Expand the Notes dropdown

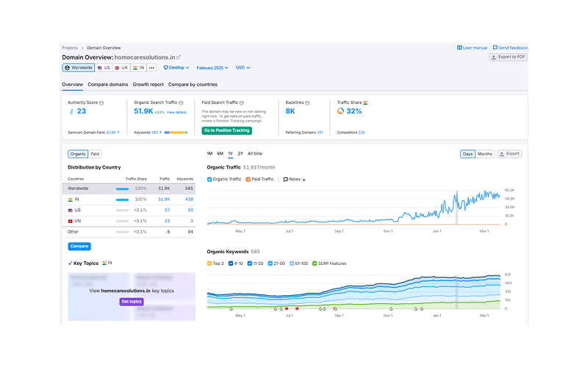click(295, 180)
